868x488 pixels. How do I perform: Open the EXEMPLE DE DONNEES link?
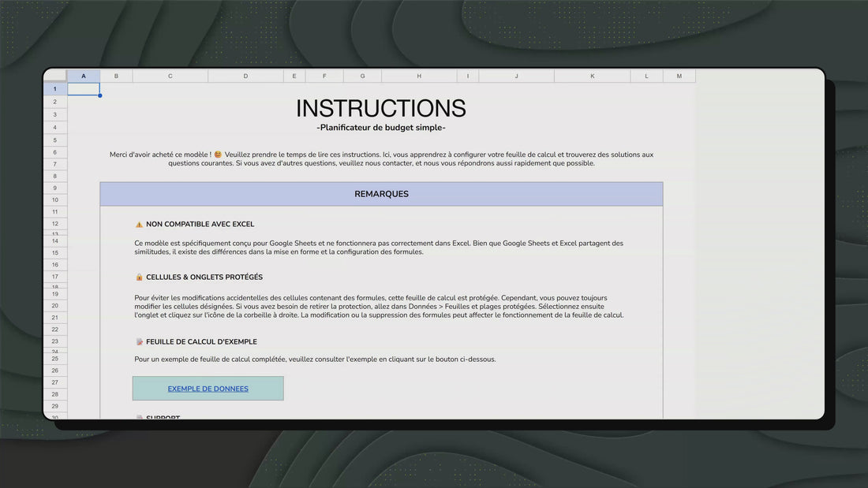point(208,389)
